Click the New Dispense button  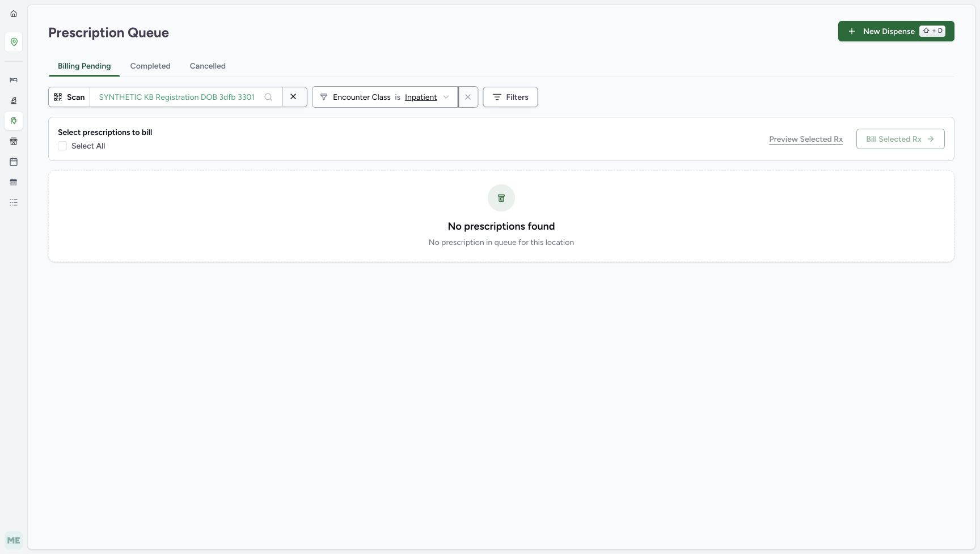(x=896, y=31)
